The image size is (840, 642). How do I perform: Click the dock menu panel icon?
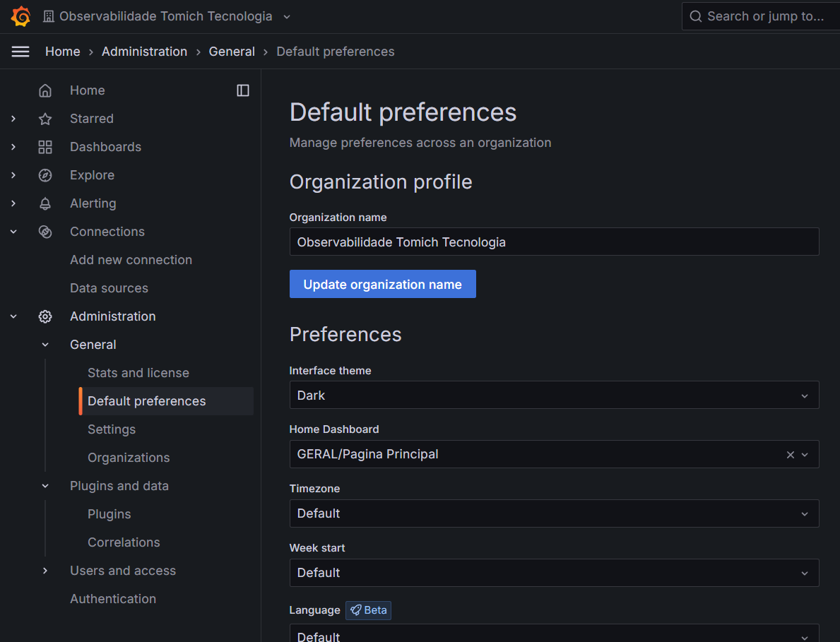tap(243, 90)
